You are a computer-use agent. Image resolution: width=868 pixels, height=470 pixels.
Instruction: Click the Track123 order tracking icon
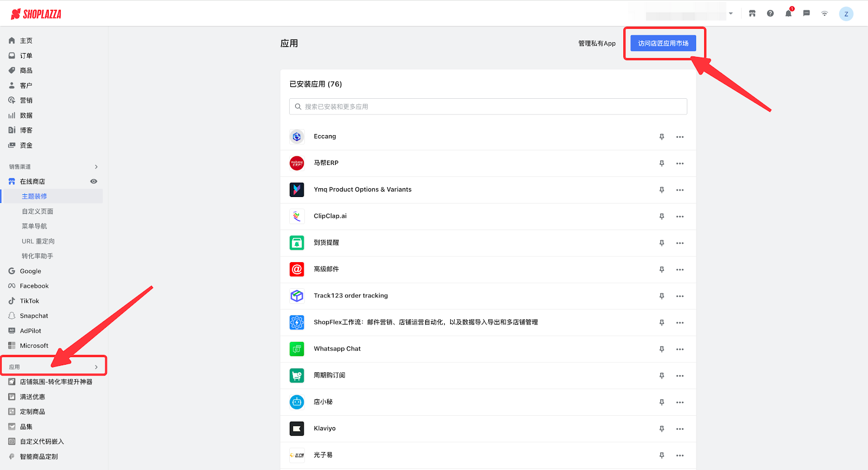point(297,296)
